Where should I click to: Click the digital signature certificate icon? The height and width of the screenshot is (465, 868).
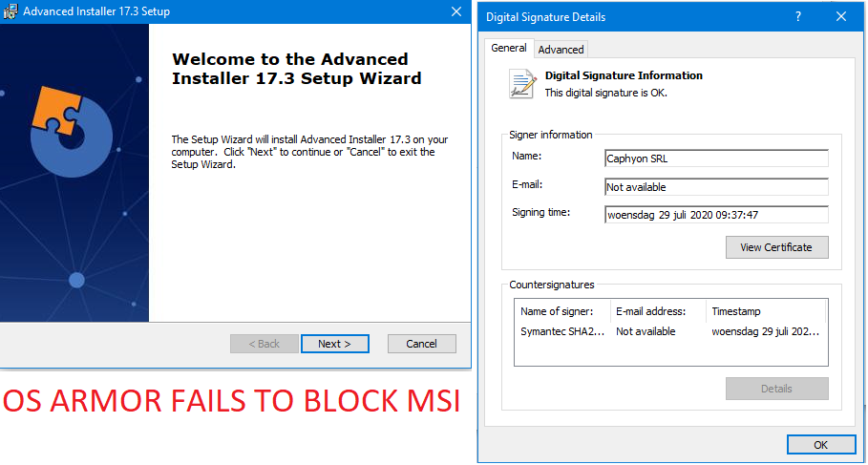[523, 84]
